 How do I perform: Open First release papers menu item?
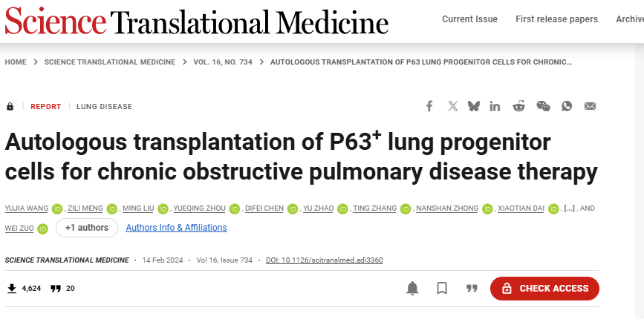pyautogui.click(x=556, y=19)
